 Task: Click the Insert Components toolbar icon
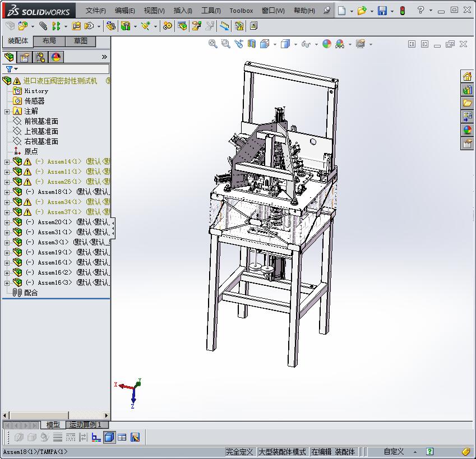point(23,26)
